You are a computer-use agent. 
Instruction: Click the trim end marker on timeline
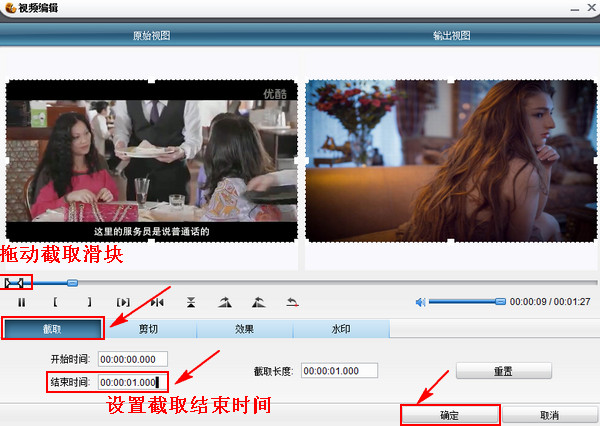click(20, 283)
